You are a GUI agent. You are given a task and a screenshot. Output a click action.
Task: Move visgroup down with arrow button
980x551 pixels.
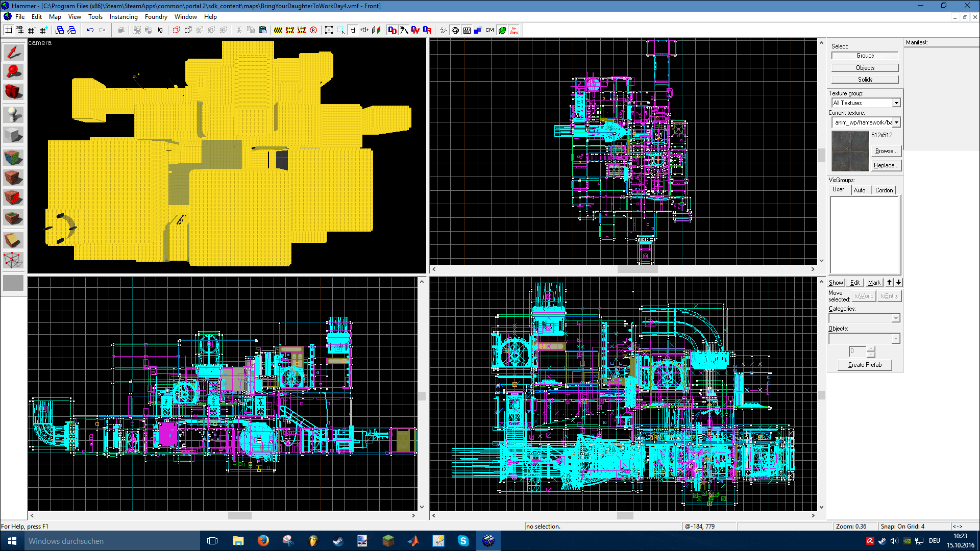(x=898, y=283)
